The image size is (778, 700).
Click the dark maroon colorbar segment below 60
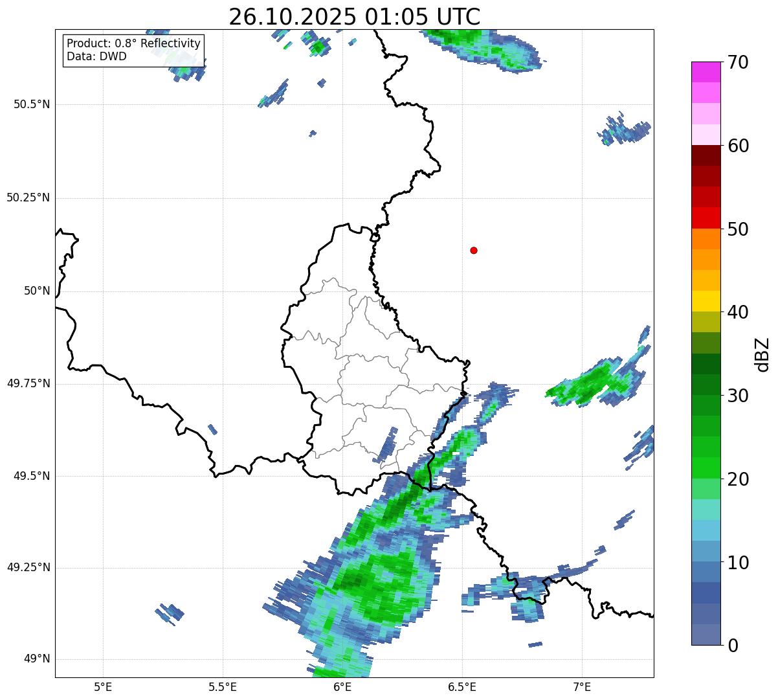point(706,155)
